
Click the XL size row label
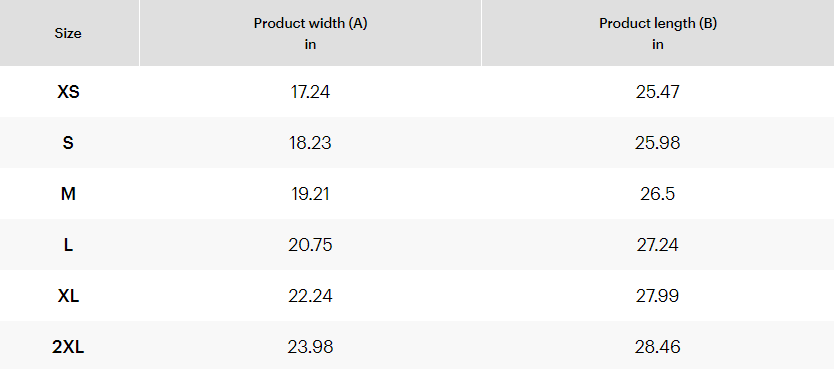pos(68,296)
